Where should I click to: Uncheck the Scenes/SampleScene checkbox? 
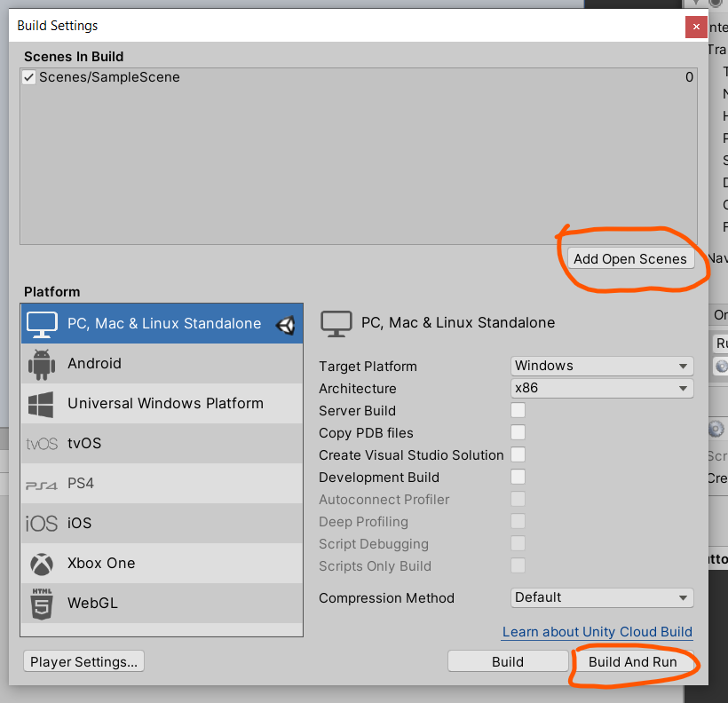(28, 77)
